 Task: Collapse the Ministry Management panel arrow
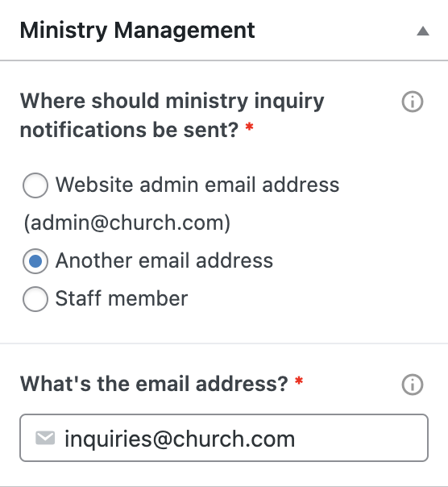[423, 31]
